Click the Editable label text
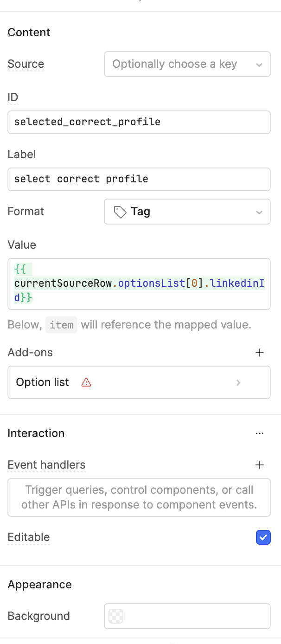Screen dimensions: 281x644 point(29,537)
